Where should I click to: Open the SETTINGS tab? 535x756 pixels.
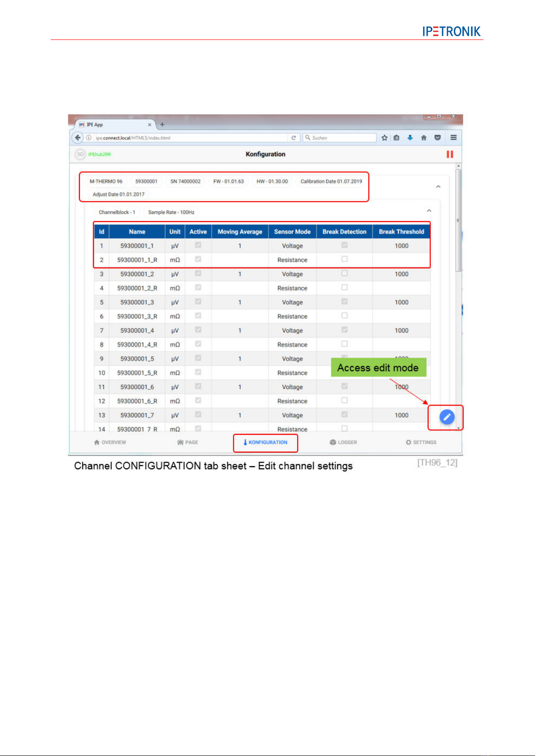(x=421, y=442)
